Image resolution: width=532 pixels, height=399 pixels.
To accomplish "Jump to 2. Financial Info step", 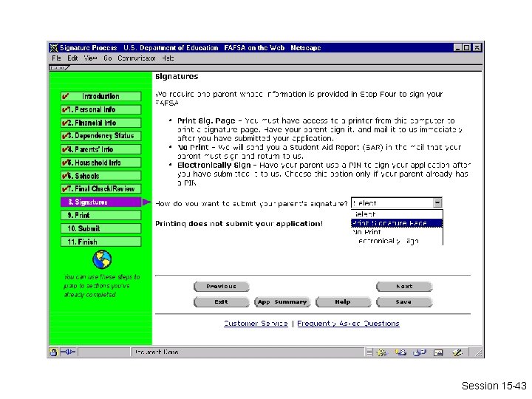I will (100, 123).
